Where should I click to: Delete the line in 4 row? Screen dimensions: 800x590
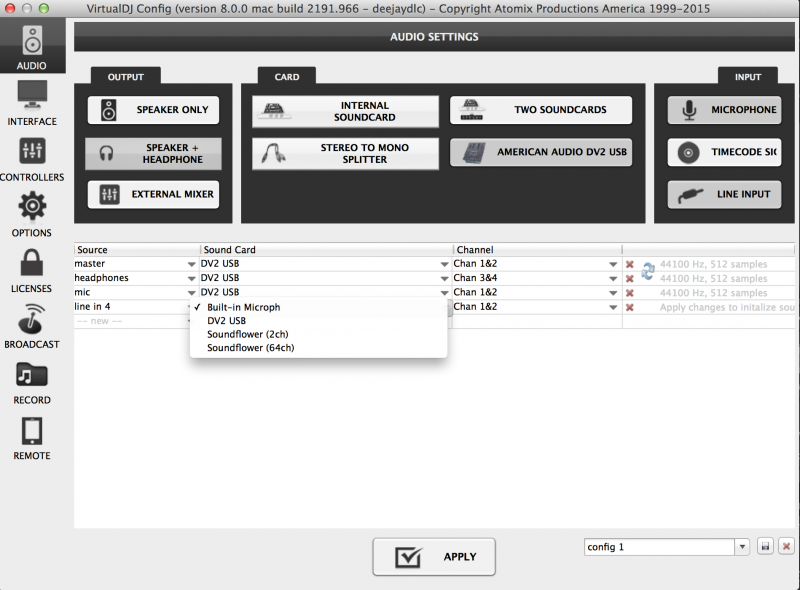click(630, 307)
